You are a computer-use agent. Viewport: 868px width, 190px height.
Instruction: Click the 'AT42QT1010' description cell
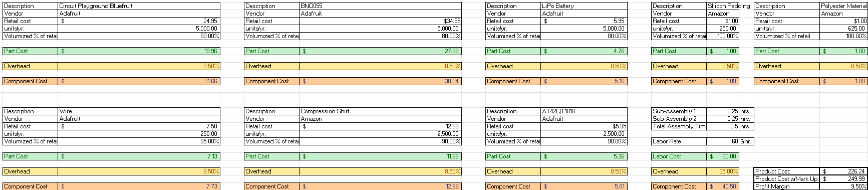584,111
